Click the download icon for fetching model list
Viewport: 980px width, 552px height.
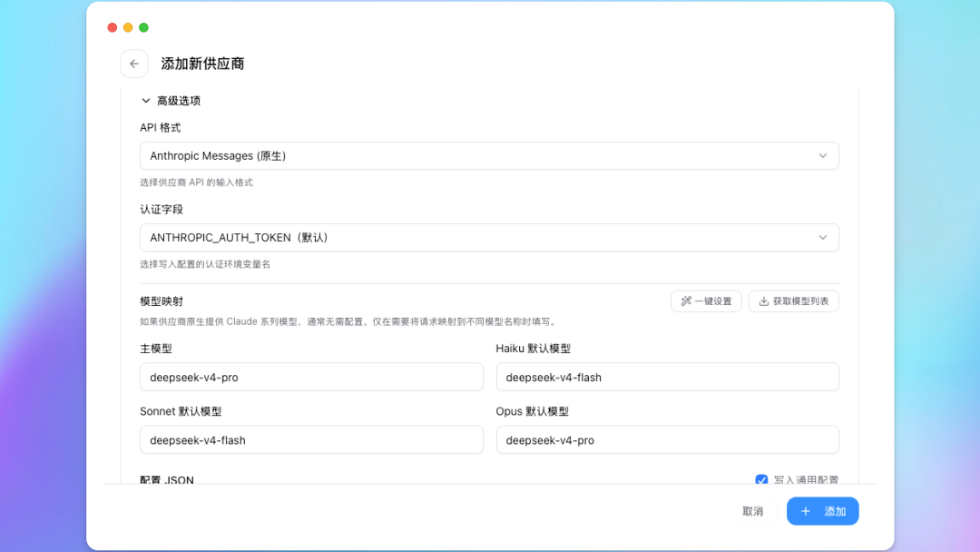[764, 301]
